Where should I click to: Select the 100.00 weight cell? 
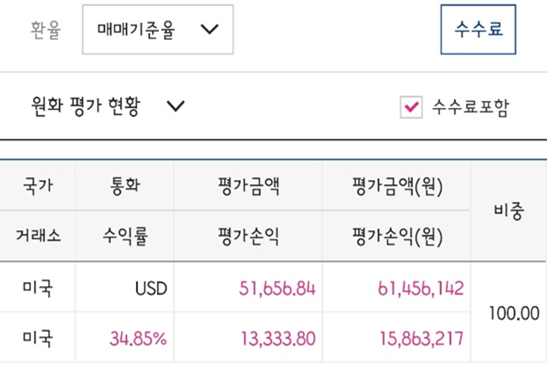pos(514,313)
